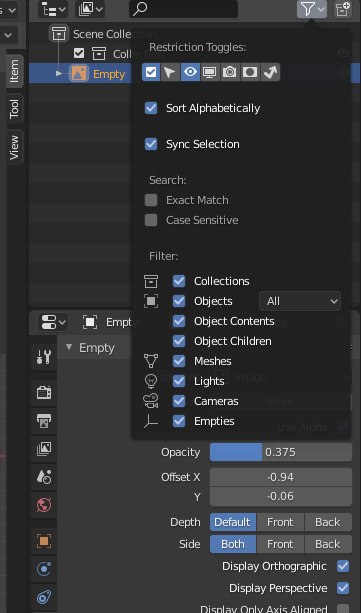Image resolution: width=361 pixels, height=613 pixels.
Task: Toggle the Selectable arrow restriction icon
Action: [x=170, y=72]
